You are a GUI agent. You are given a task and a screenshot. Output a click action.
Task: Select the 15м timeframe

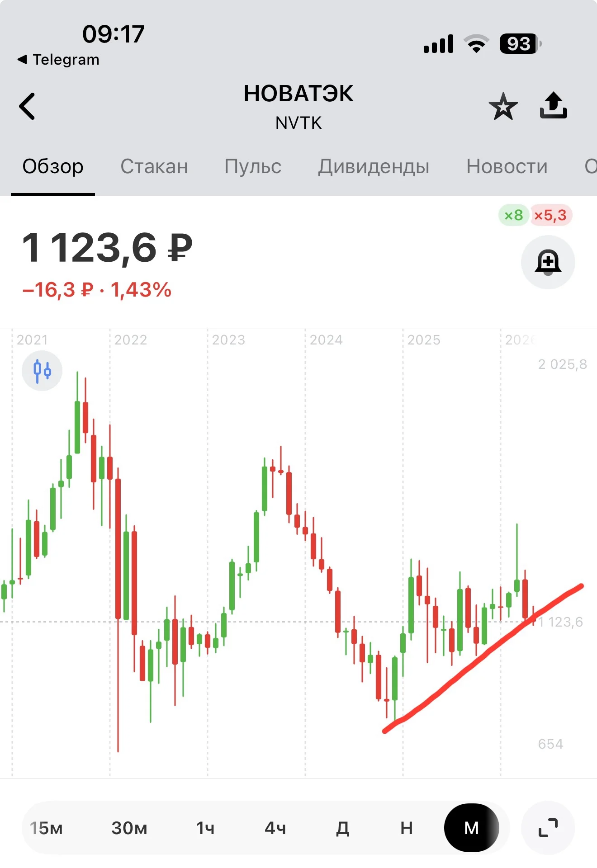pyautogui.click(x=46, y=828)
